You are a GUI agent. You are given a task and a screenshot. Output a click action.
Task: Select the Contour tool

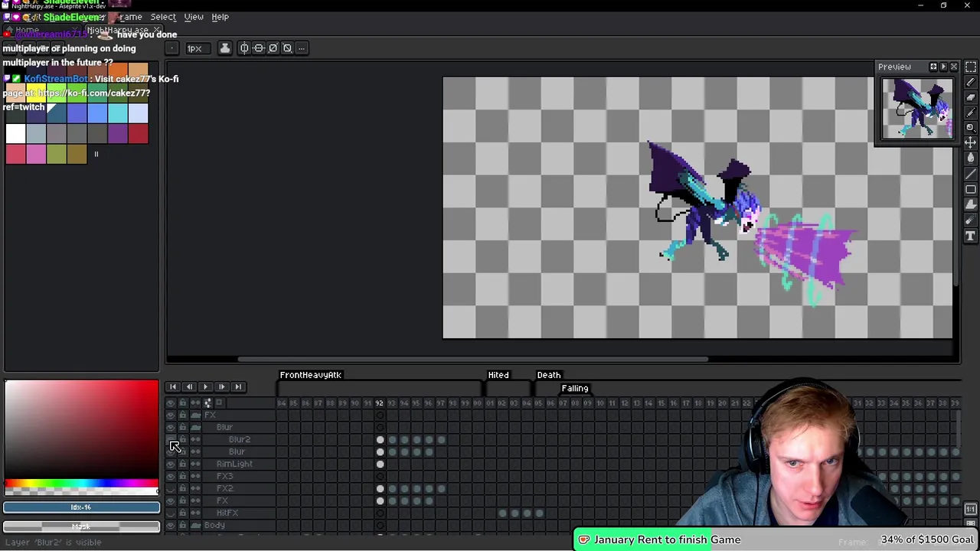click(x=970, y=204)
